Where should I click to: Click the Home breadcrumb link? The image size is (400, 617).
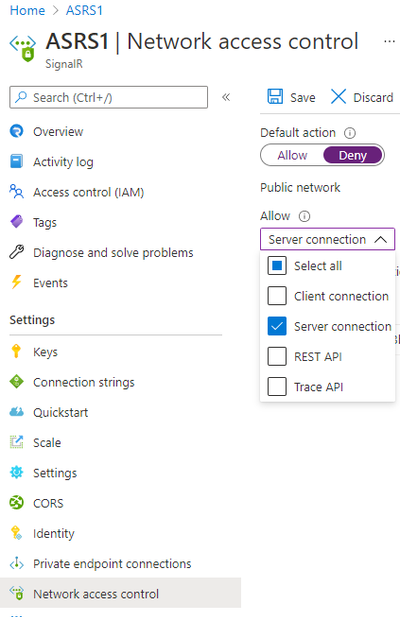pos(27,10)
